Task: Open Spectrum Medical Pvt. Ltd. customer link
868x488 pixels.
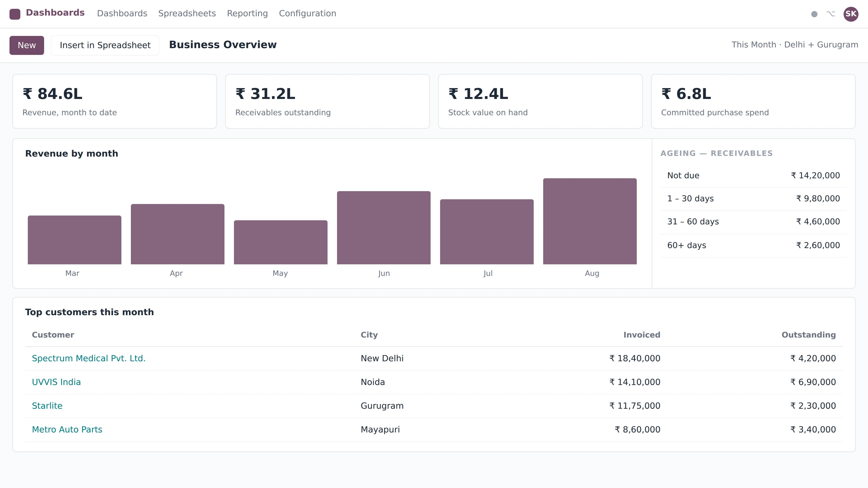Action: click(x=89, y=358)
